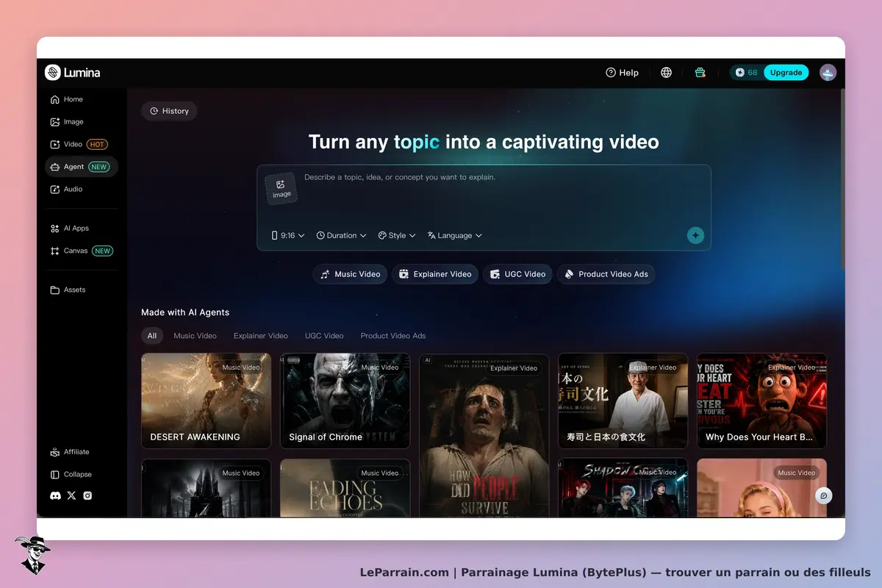Switch to the UGC Video filter tab

point(324,336)
